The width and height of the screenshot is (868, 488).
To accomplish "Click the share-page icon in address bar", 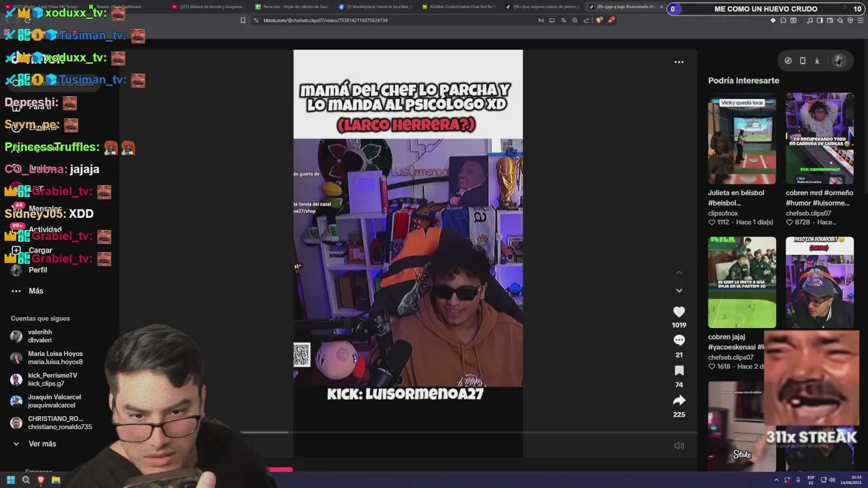I will pos(587,20).
